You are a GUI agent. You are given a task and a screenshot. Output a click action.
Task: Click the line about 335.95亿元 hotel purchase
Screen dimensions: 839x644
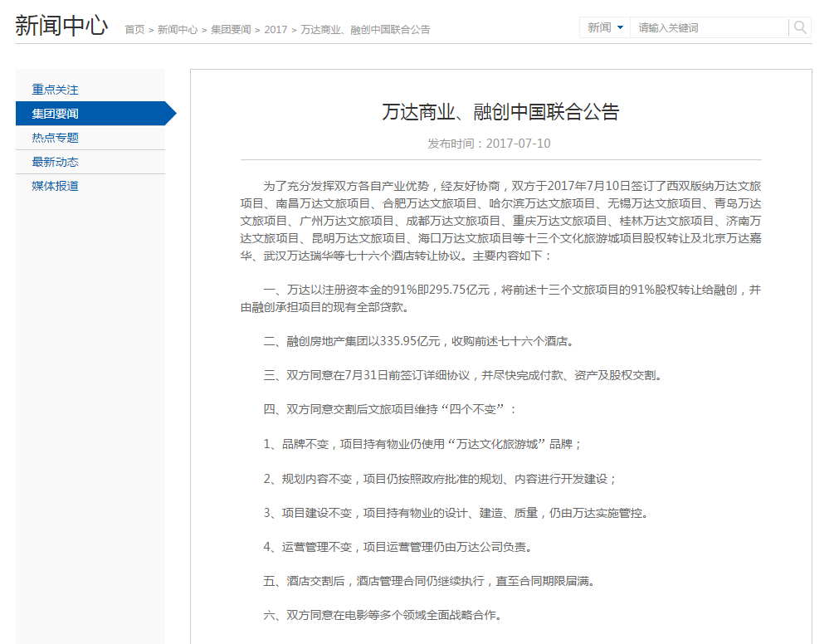click(418, 341)
